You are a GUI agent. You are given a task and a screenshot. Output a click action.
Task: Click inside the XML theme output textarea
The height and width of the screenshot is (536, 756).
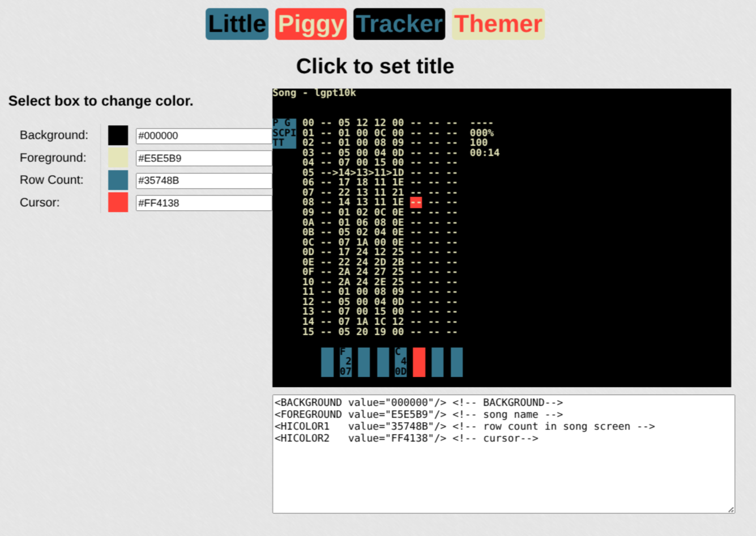503,453
